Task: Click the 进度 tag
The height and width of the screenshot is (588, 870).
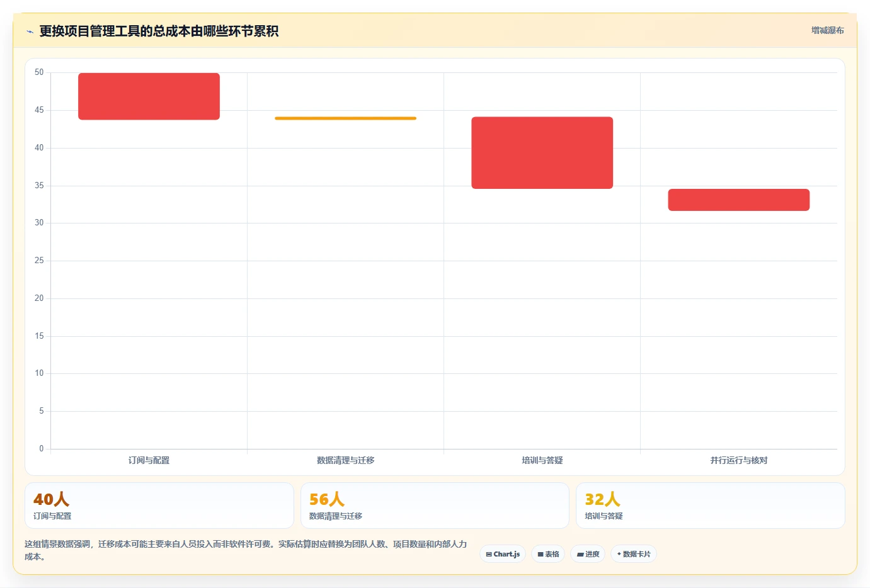Action: 588,554
